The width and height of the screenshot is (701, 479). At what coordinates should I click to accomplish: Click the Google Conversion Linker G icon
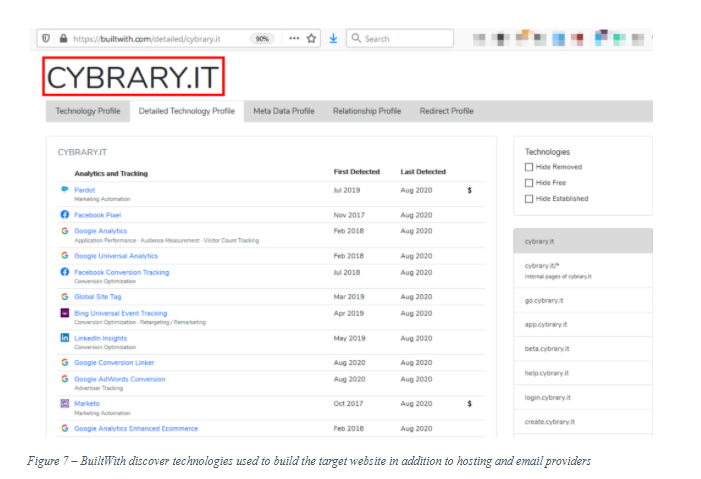tap(65, 362)
